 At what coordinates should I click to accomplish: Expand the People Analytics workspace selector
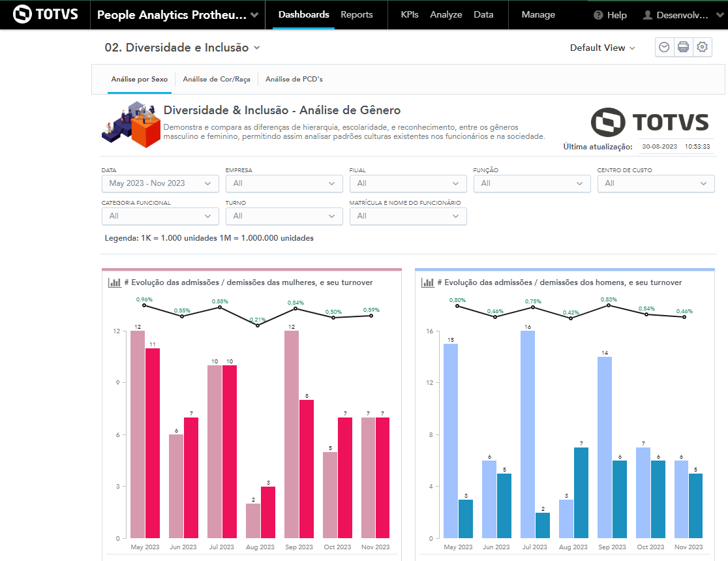tap(254, 15)
